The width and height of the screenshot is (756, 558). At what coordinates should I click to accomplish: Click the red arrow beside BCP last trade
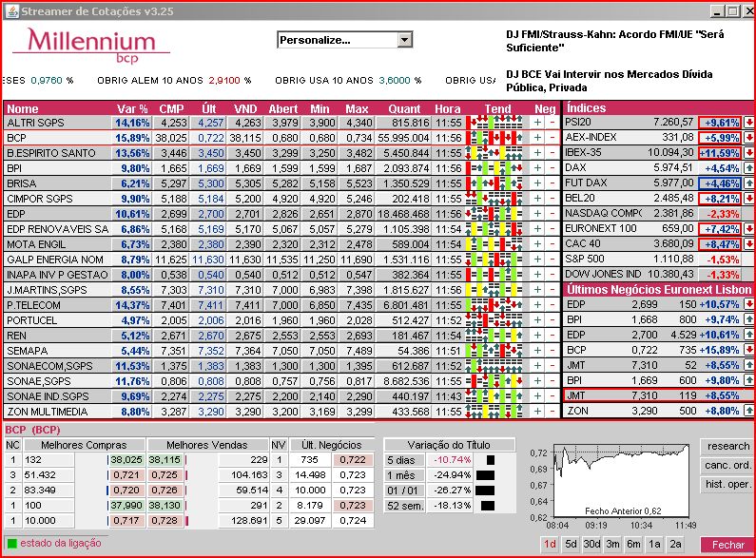(748, 350)
